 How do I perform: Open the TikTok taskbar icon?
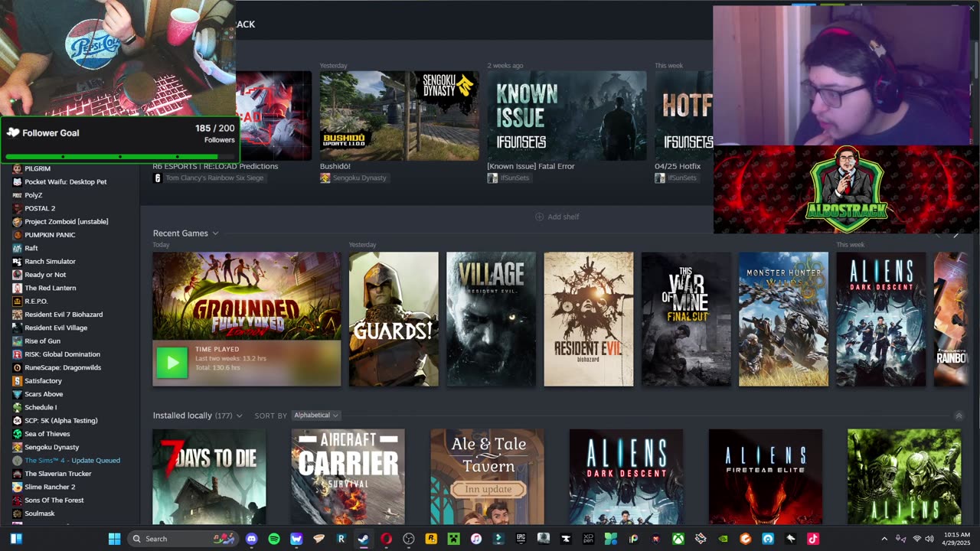(x=813, y=539)
